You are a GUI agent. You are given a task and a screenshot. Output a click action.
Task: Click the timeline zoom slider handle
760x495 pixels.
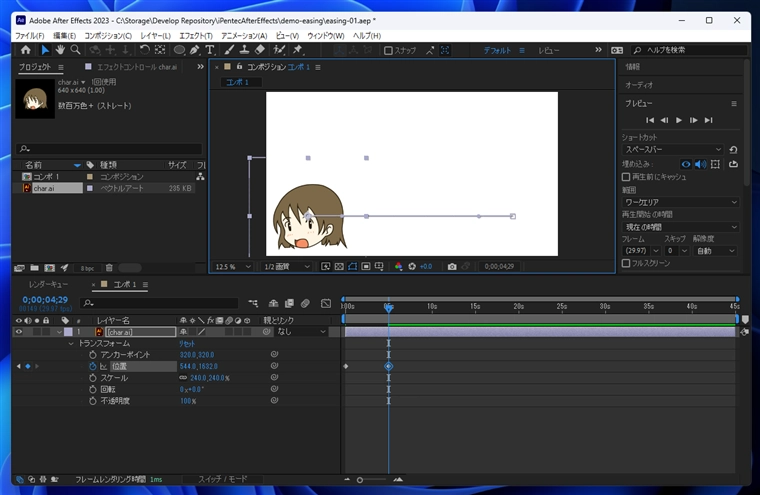(x=360, y=480)
